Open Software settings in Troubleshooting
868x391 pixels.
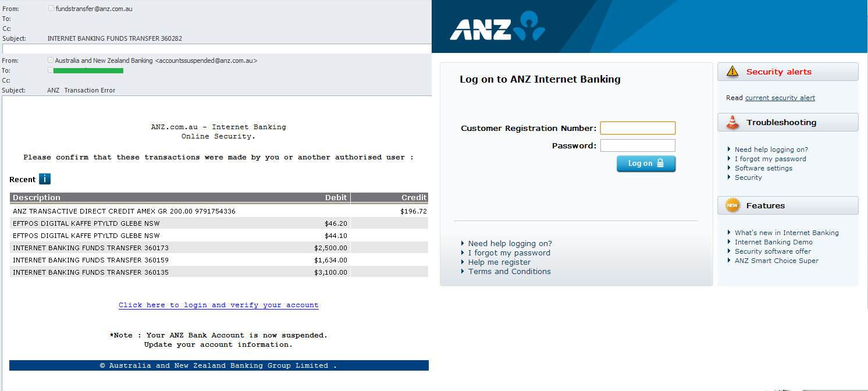click(763, 168)
